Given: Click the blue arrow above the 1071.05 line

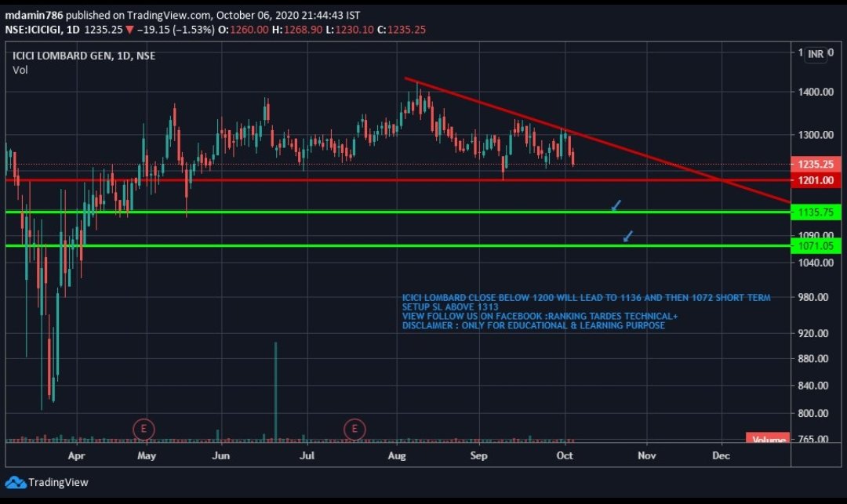Looking at the screenshot, I should tap(627, 237).
